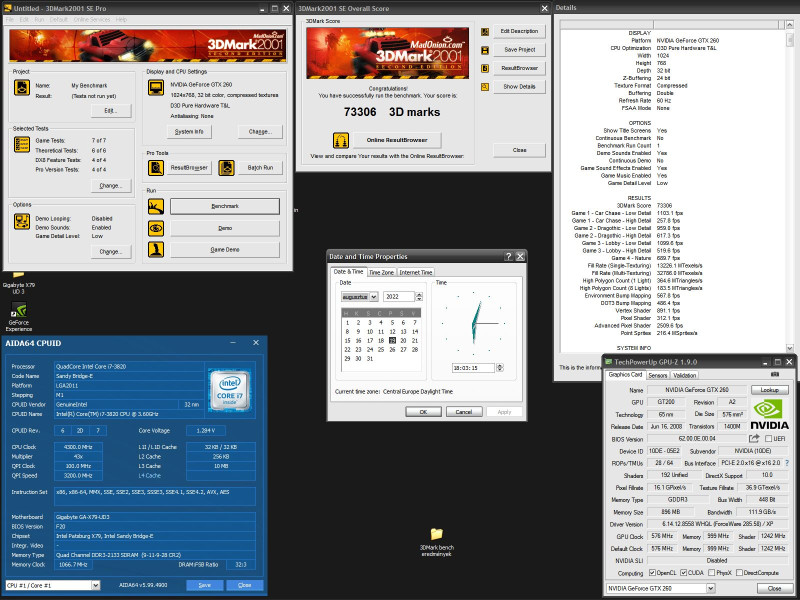The image size is (800, 600).
Task: Toggle the UEFI checkbox in GPU-Z
Action: [768, 439]
